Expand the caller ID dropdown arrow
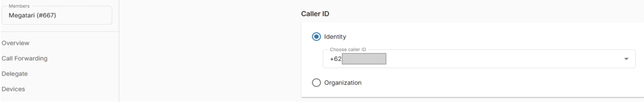 point(626,59)
